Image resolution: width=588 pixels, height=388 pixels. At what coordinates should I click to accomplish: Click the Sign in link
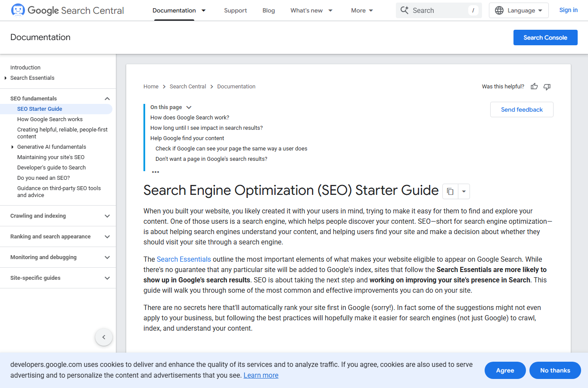point(568,10)
